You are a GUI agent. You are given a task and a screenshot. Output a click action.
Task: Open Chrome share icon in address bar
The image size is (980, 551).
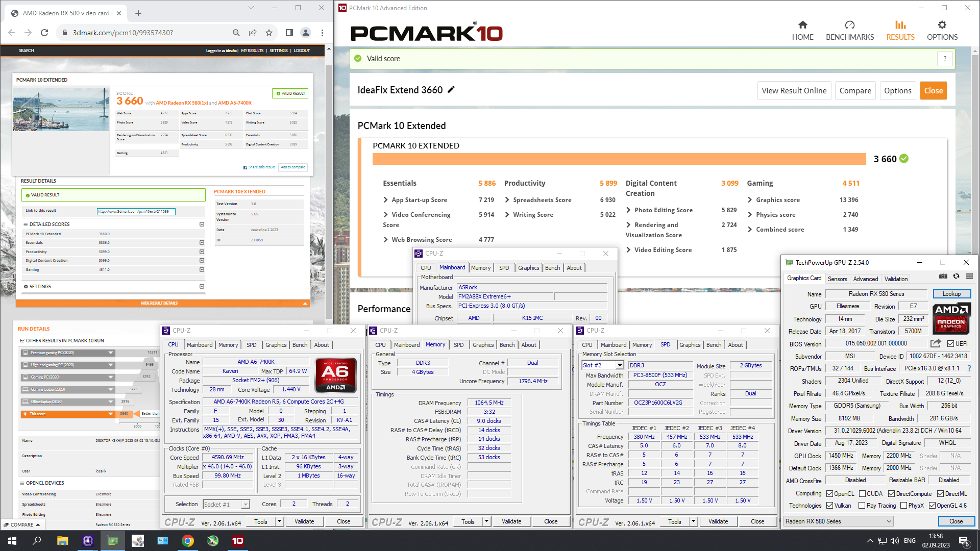[x=253, y=33]
